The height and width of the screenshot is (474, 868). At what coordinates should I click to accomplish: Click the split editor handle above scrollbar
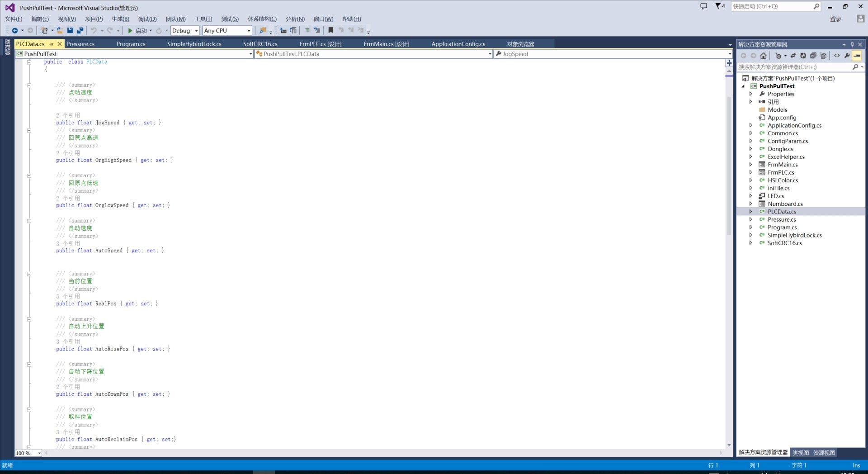[729, 63]
